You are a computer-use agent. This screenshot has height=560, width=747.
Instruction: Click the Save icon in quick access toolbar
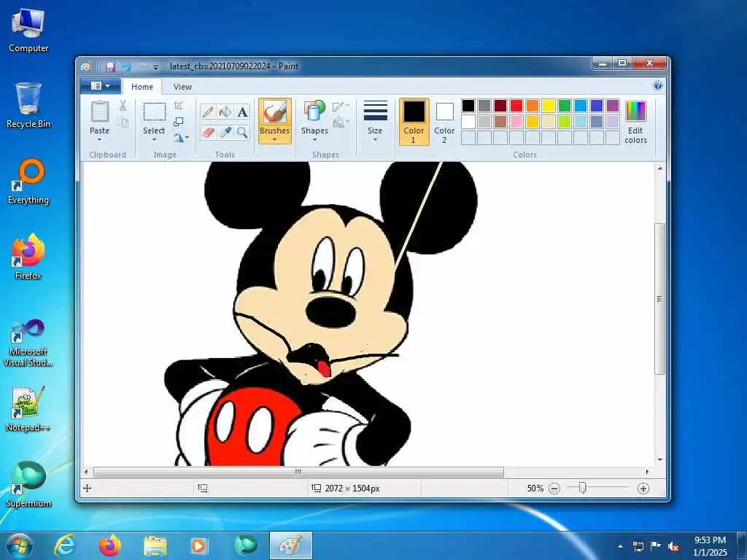[x=111, y=66]
